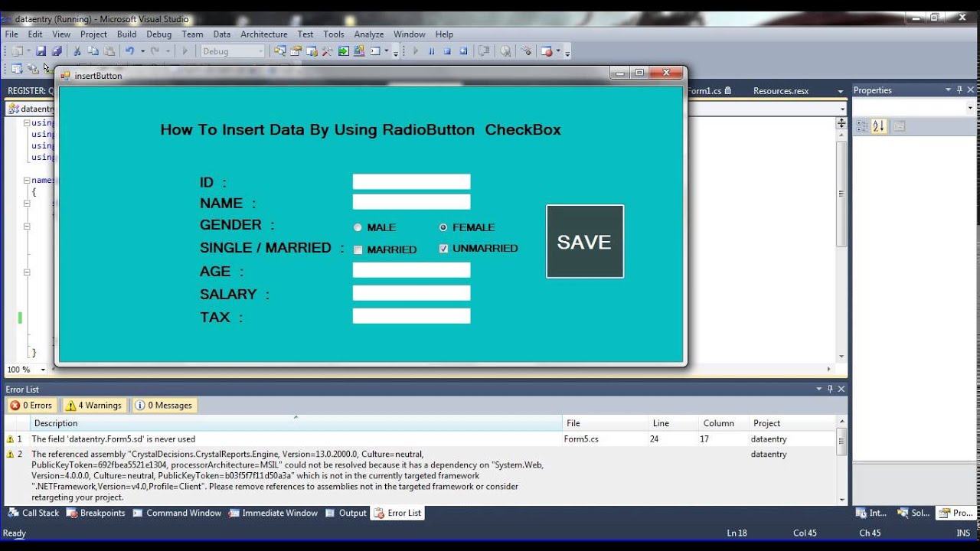The width and height of the screenshot is (980, 551).
Task: Uncheck the UNMARRIED checkbox
Action: pyautogui.click(x=443, y=249)
